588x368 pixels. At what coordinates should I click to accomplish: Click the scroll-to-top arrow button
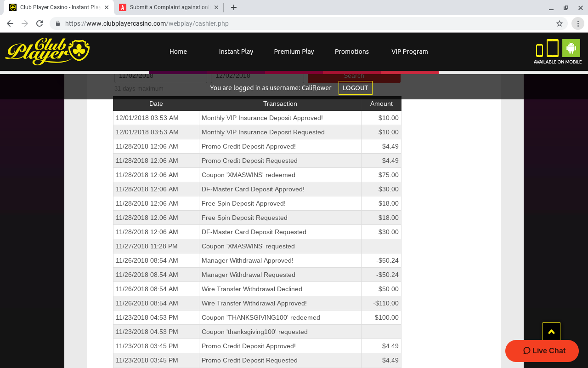pyautogui.click(x=551, y=332)
